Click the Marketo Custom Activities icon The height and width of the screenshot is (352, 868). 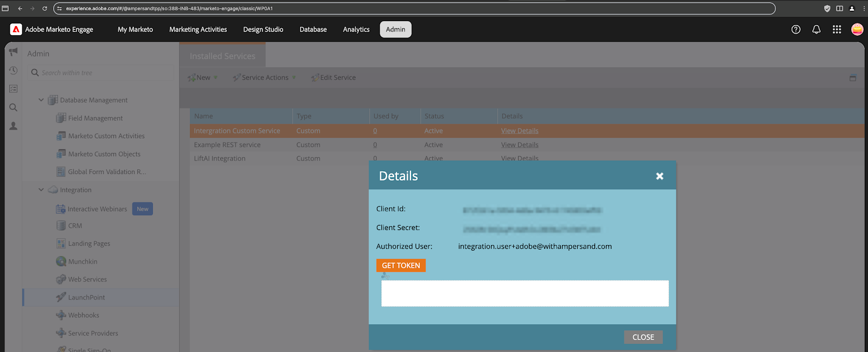pos(61,136)
